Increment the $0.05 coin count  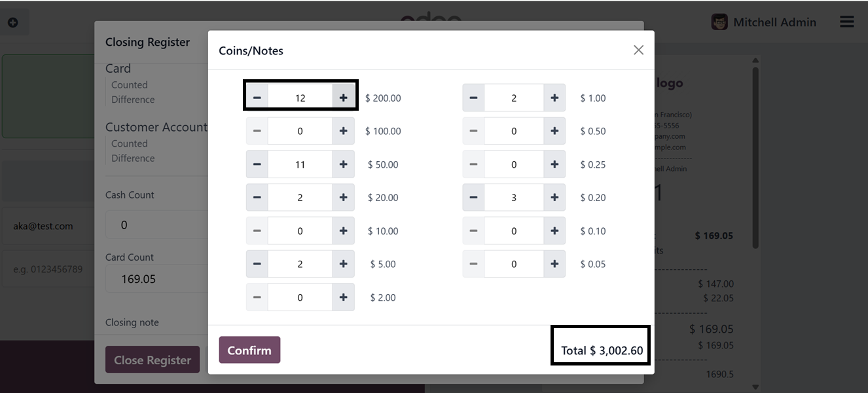tap(554, 264)
